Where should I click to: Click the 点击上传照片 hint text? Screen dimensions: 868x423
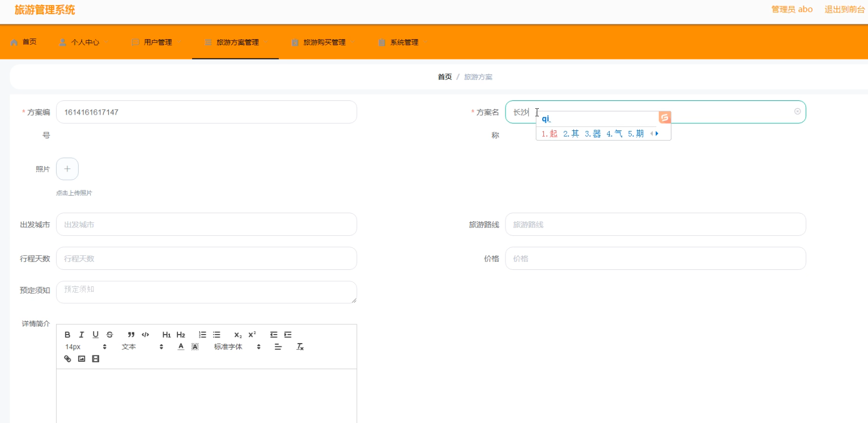(74, 193)
